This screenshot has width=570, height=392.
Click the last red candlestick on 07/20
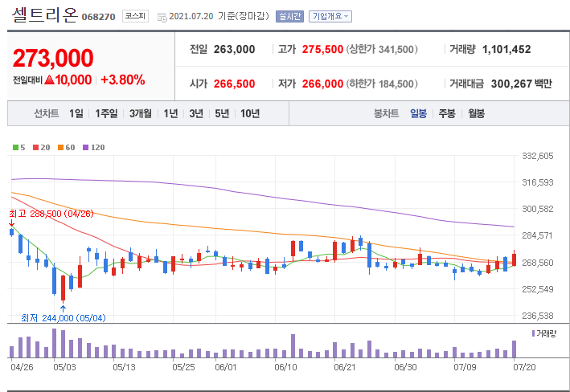(514, 259)
